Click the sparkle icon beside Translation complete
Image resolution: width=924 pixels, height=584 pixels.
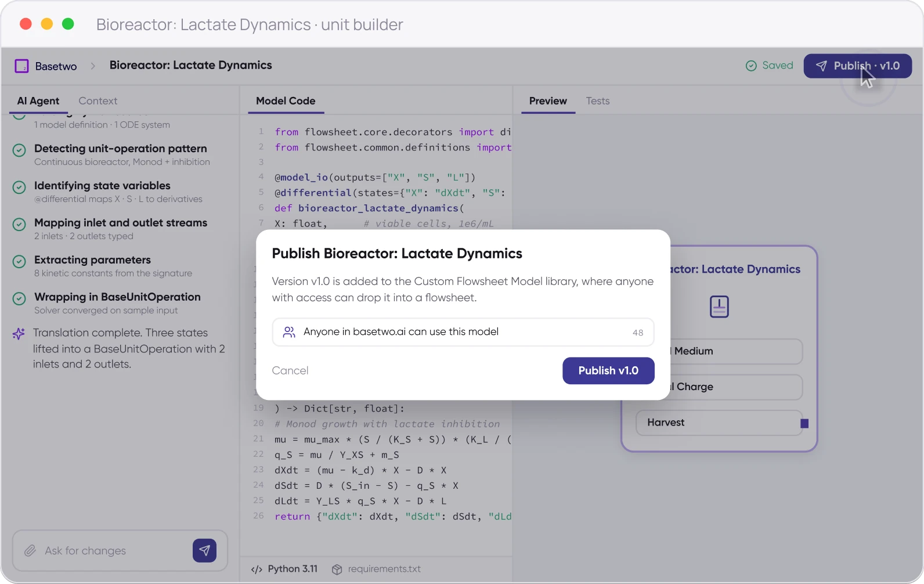19,334
